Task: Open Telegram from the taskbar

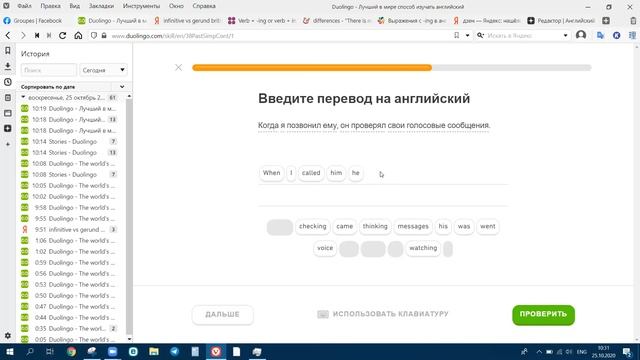Action: 175,351
